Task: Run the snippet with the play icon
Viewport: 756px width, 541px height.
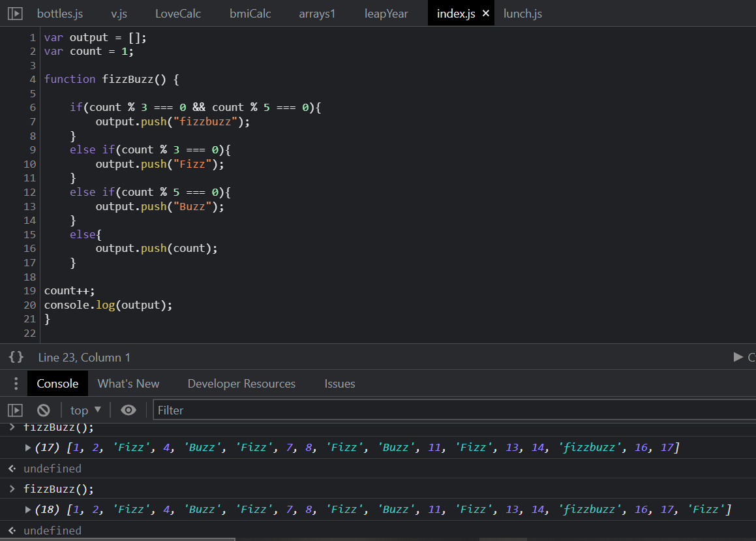Action: 738,357
